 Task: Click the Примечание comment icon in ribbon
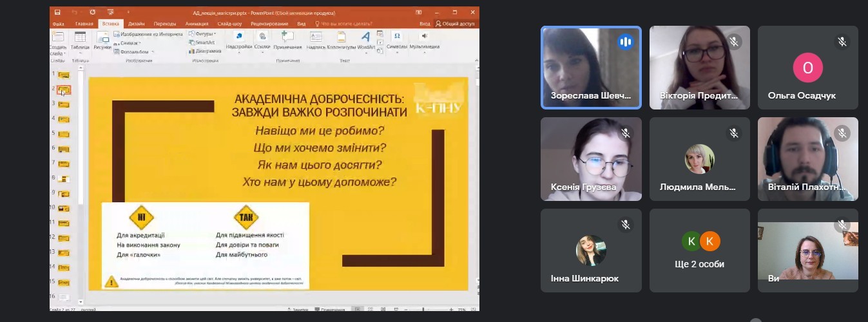tap(287, 39)
